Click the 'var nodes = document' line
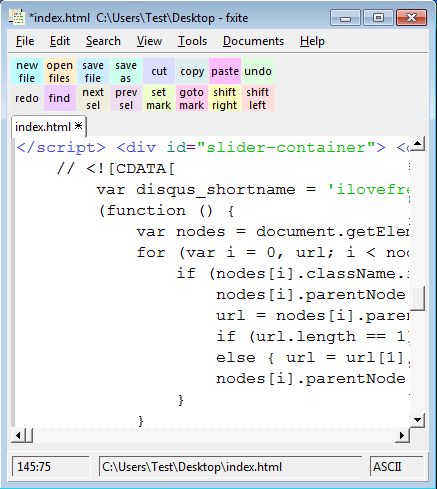 (273, 232)
